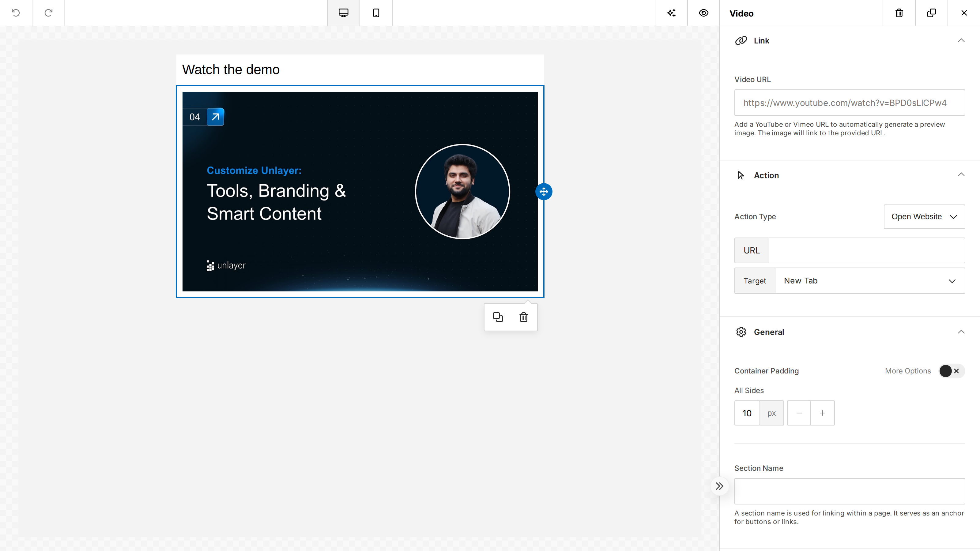This screenshot has height=551, width=980.
Task: Click the General section gear icon
Action: coord(741,332)
